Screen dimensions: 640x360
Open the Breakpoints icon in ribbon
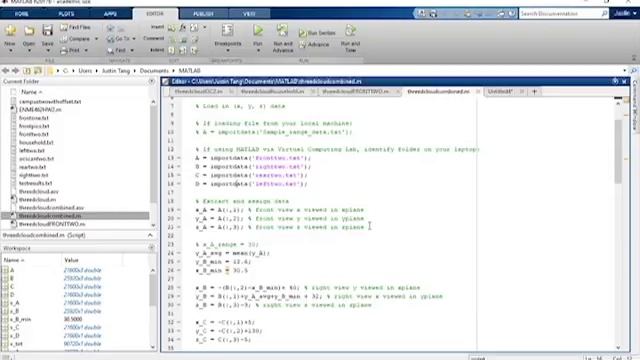[x=228, y=31]
